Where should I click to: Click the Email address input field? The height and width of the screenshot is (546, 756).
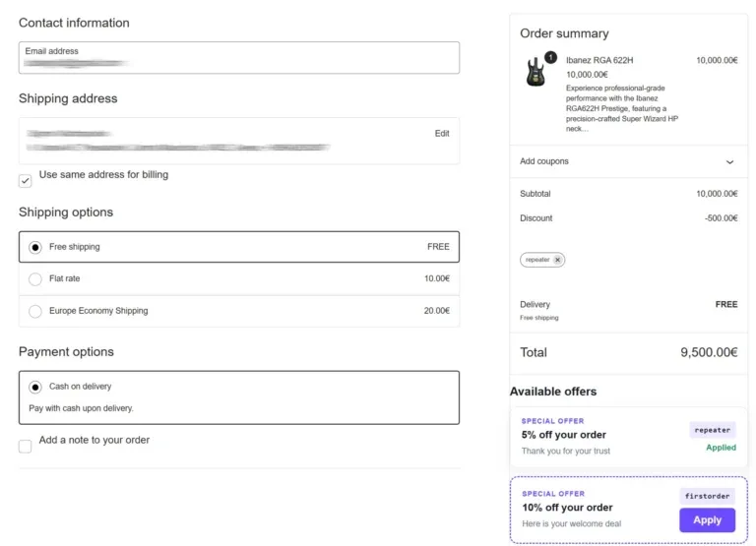pyautogui.click(x=239, y=57)
